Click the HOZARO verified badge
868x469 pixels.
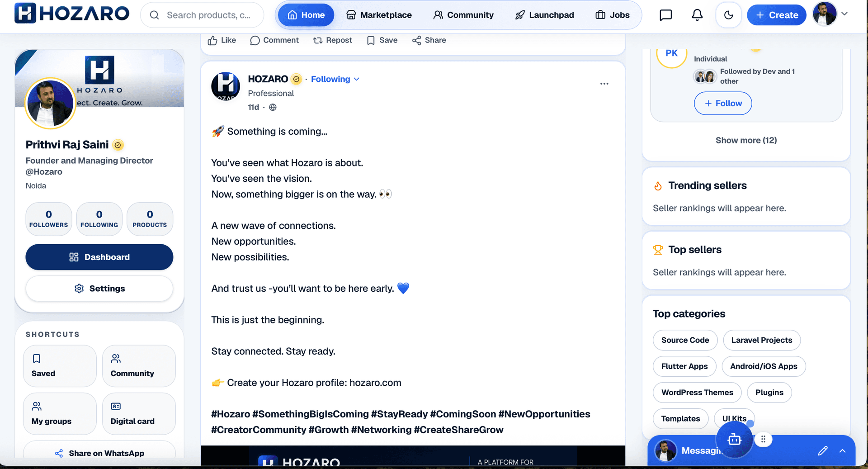coord(296,79)
